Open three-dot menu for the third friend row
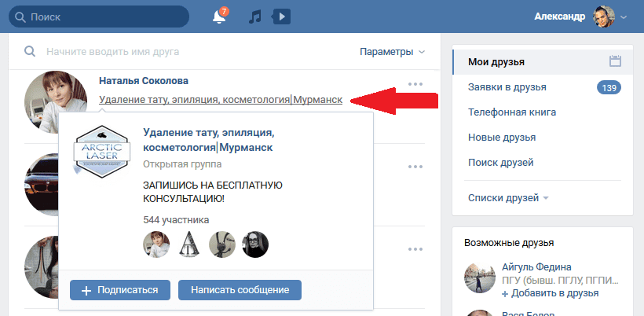 [415, 249]
